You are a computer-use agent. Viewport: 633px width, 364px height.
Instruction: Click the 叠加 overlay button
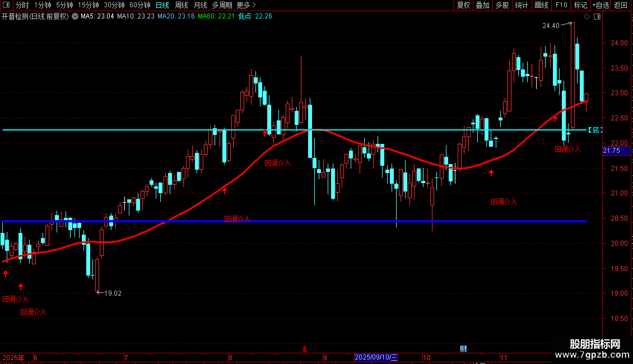[482, 5]
